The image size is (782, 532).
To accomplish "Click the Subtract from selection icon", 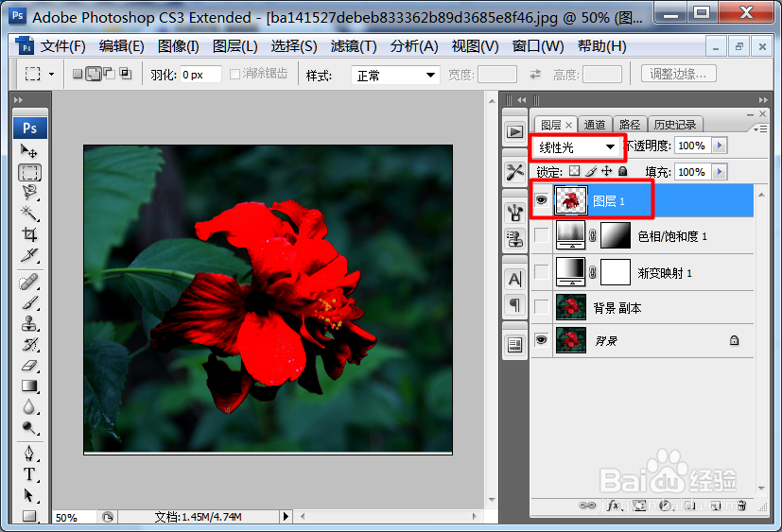I will point(110,74).
